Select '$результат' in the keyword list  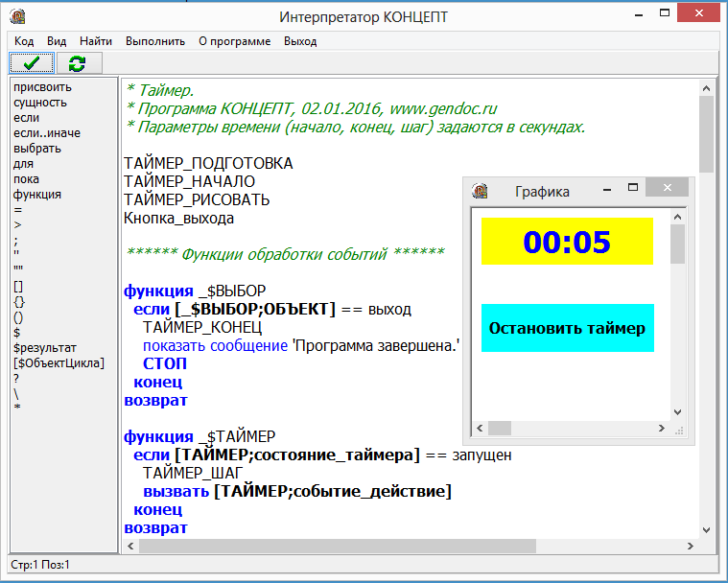point(45,348)
